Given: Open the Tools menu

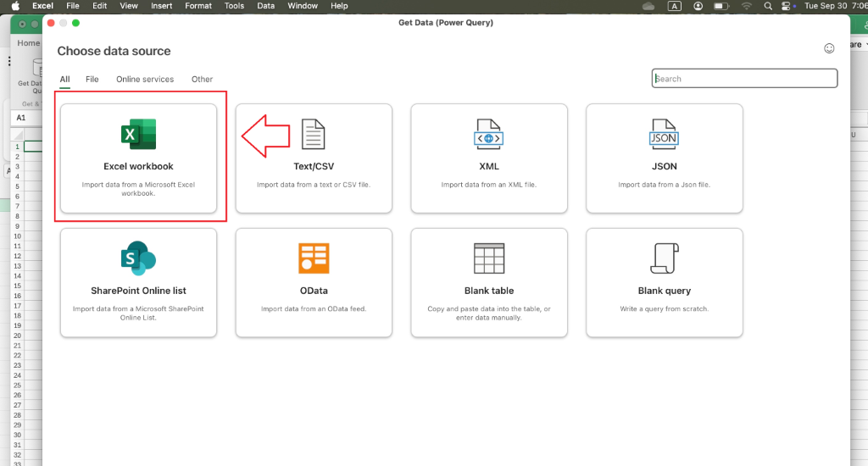Looking at the screenshot, I should coord(234,6).
